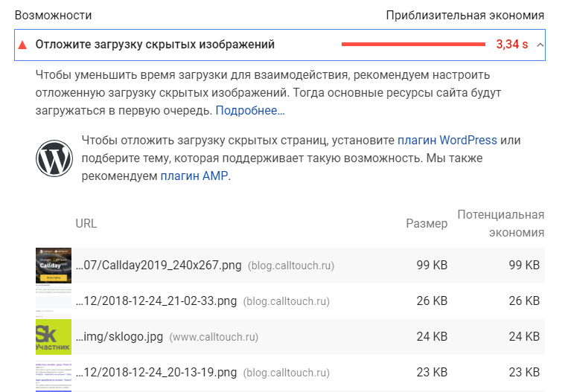Collapse 'Отложите загрузку скрытых изображений' header row
568x392 pixels.
[x=280, y=45]
